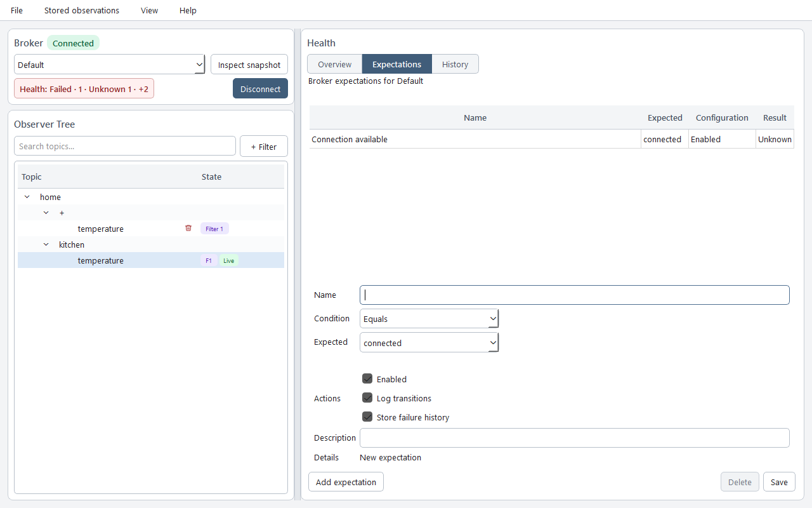Screen dimensions: 812x508
Task: Click the Add expectation button
Action: 346,481
